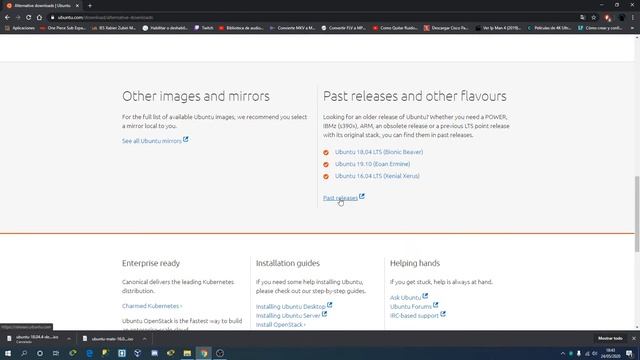Open the translate page icon in address bar
This screenshot has width=640, height=360.
pos(582,18)
